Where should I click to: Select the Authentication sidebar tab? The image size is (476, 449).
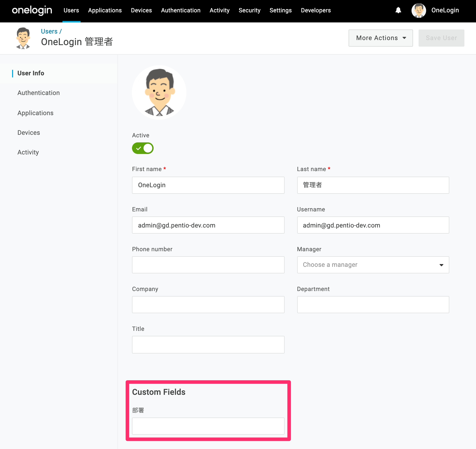click(x=39, y=93)
